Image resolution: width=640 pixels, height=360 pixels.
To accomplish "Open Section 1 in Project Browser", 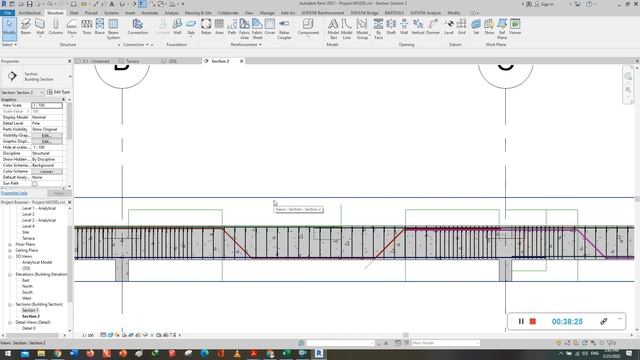I will [x=30, y=311].
